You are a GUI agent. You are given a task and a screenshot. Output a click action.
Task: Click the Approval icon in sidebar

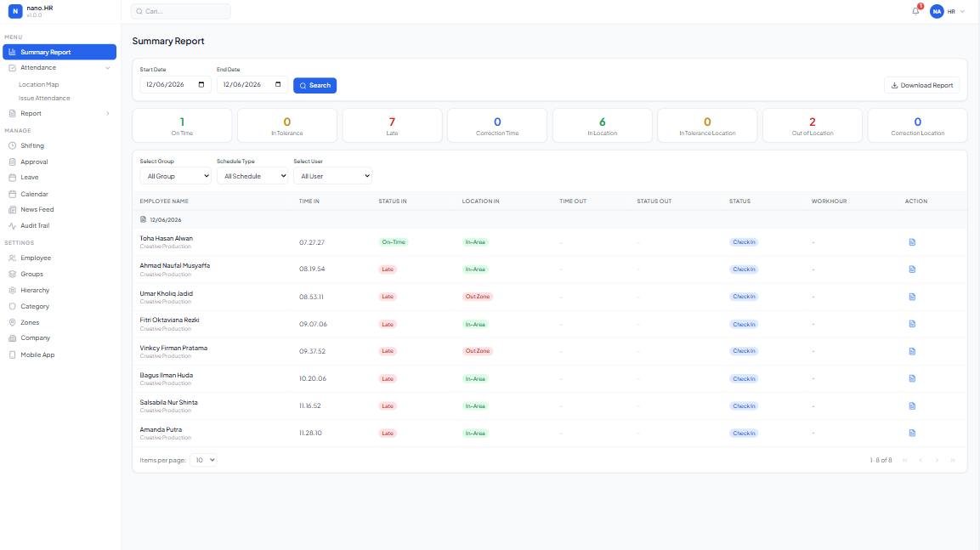[x=12, y=162]
